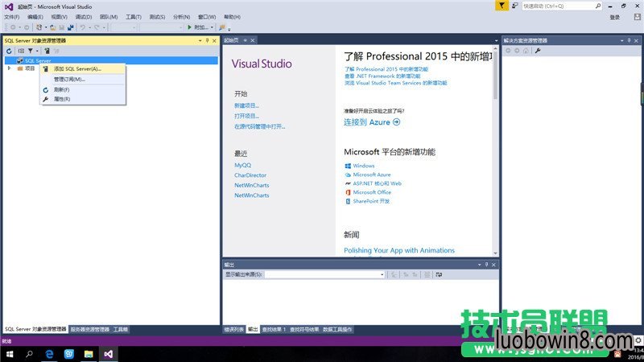Switch to 服务器资源管理器 tab
The image size is (644, 362).
pos(89,329)
